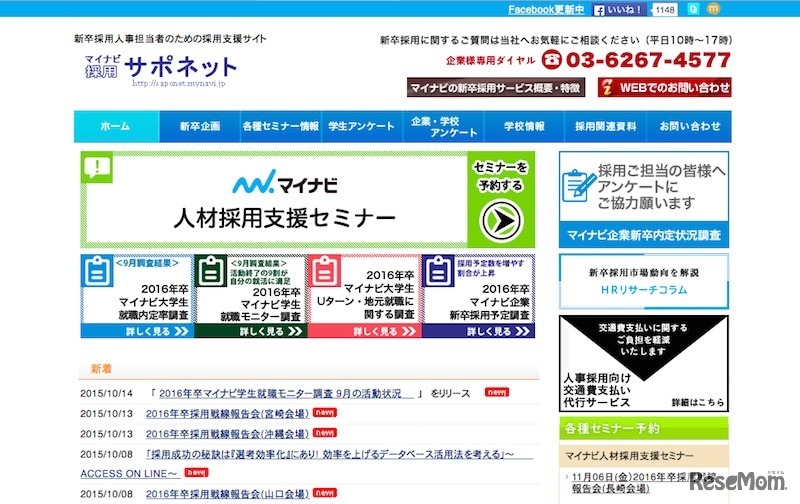Click the round arrow icon under セミナーを予約する
The height and width of the screenshot is (504, 800).
(x=501, y=221)
